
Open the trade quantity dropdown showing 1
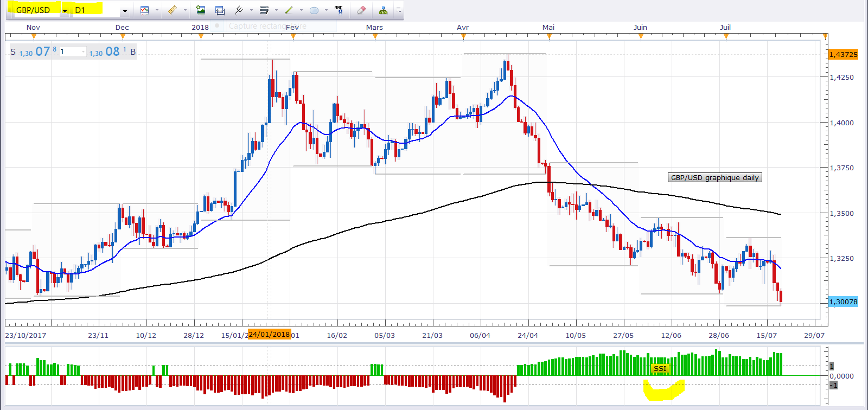pos(83,52)
